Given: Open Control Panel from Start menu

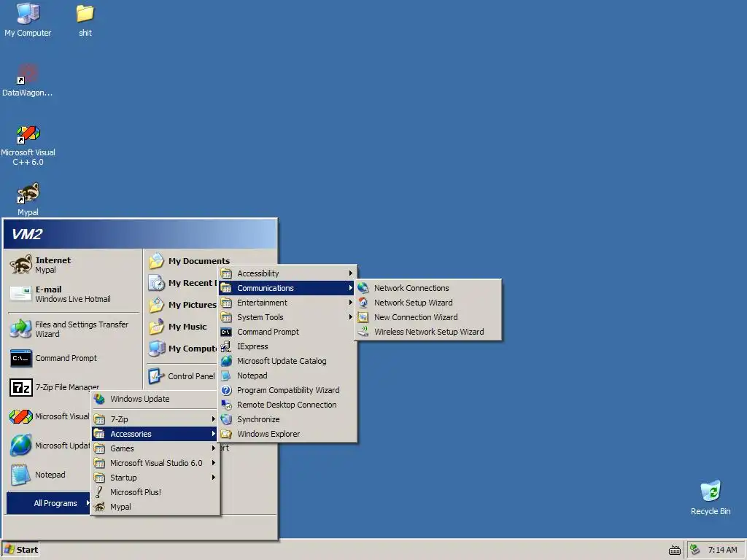Looking at the screenshot, I should point(181,376).
